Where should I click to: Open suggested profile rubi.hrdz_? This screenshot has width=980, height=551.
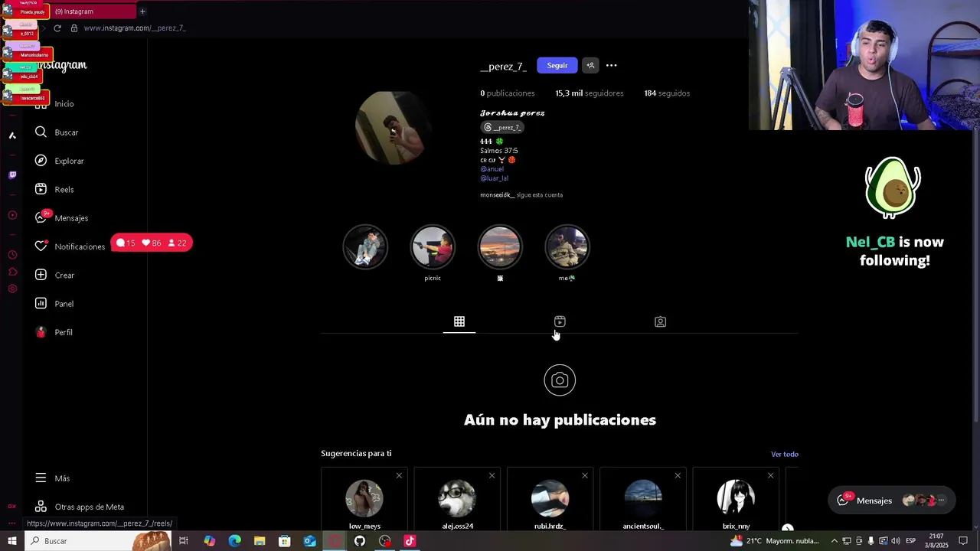pyautogui.click(x=550, y=499)
